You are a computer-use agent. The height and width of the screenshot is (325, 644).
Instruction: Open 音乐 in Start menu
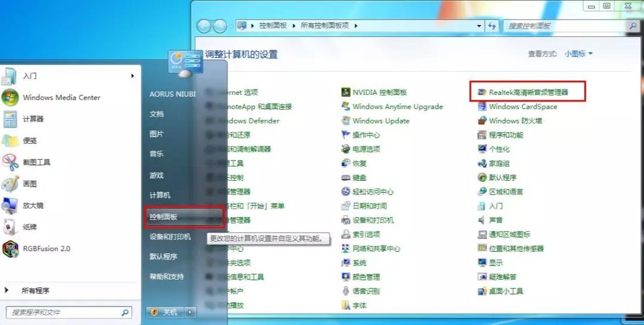click(156, 154)
